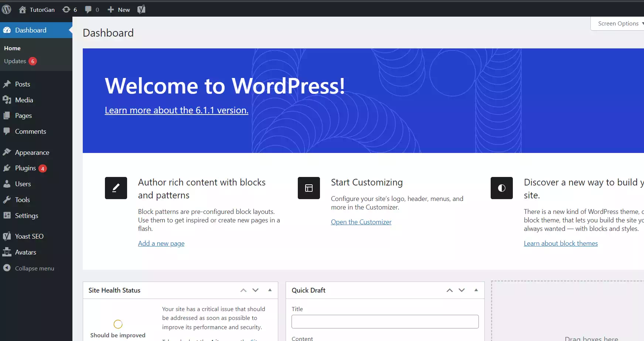The image size is (644, 341).
Task: Click the Collapse menu label
Action: (35, 269)
